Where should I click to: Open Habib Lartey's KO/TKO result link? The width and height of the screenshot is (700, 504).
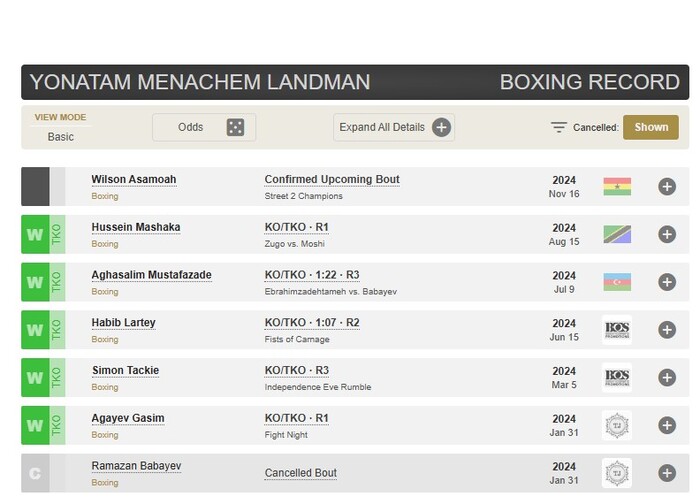(x=312, y=323)
